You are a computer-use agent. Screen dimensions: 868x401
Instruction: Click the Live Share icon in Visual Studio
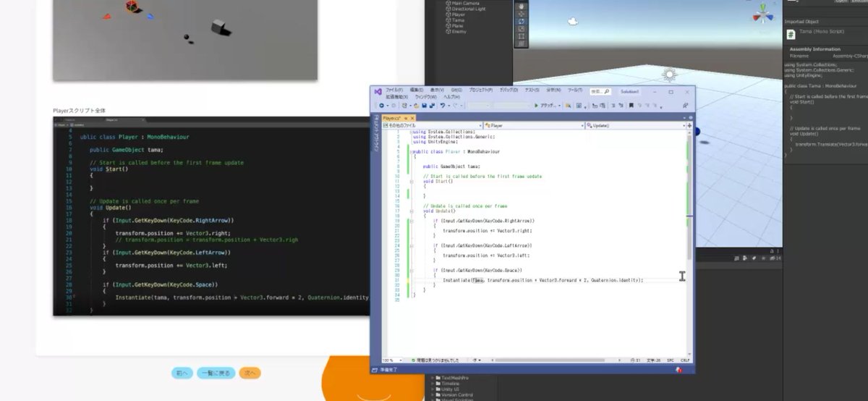click(x=684, y=106)
